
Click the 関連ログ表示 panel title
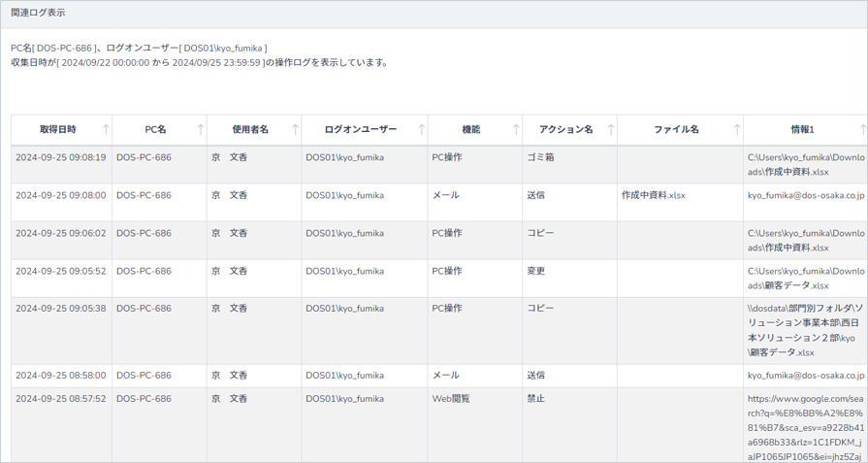tap(38, 13)
